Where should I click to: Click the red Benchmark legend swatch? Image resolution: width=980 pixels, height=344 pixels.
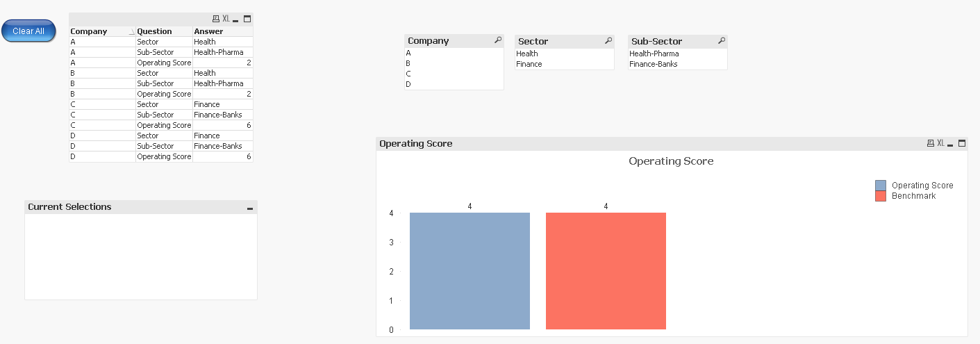[881, 196]
